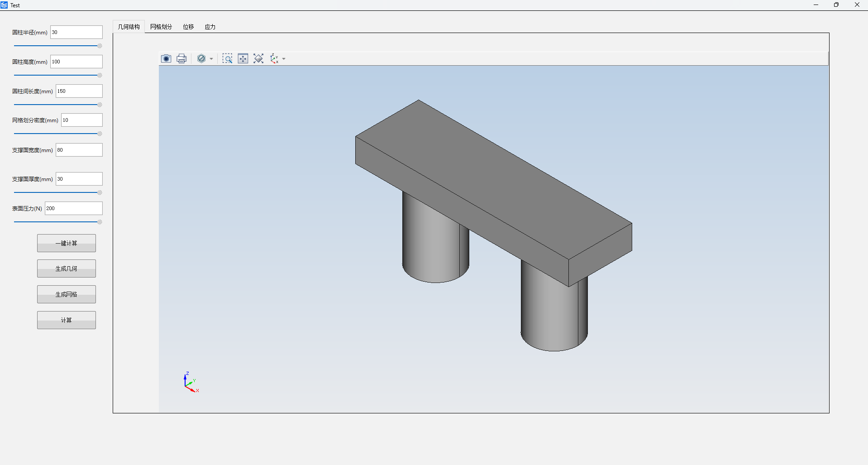Viewport: 868px width, 465px height.
Task: Click the Test app icon in title bar
Action: point(4,5)
